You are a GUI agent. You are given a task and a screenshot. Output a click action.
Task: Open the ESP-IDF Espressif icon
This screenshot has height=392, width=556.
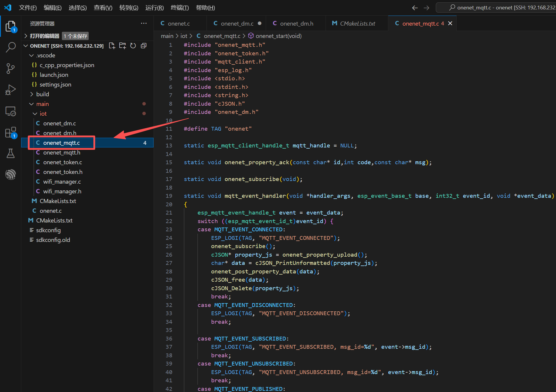[x=11, y=175]
